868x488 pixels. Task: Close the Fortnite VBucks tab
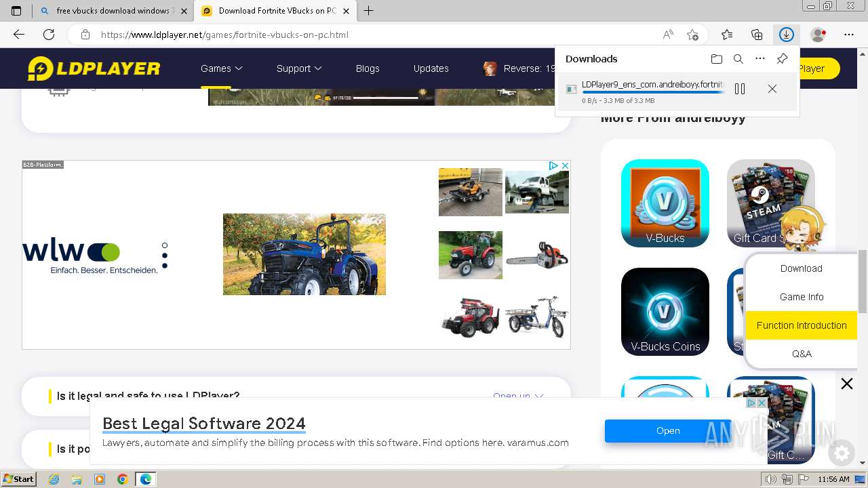tap(347, 11)
